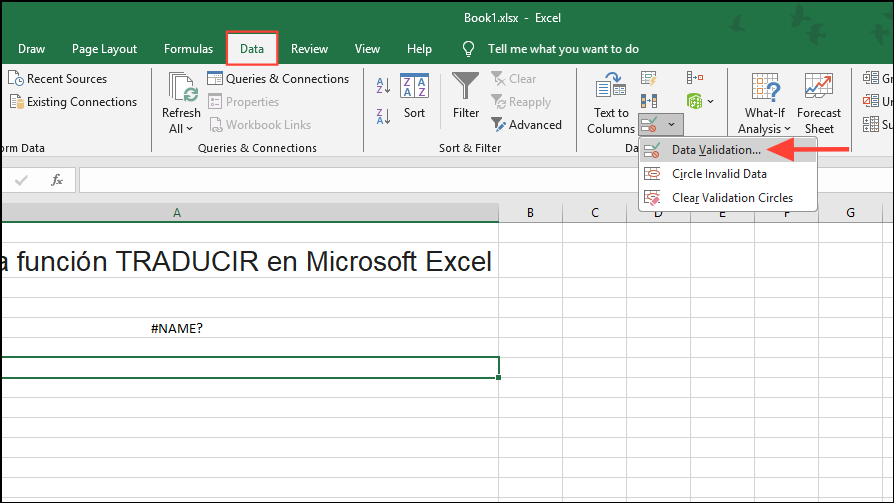Open Workbook Links
894x503 pixels.
click(x=260, y=125)
